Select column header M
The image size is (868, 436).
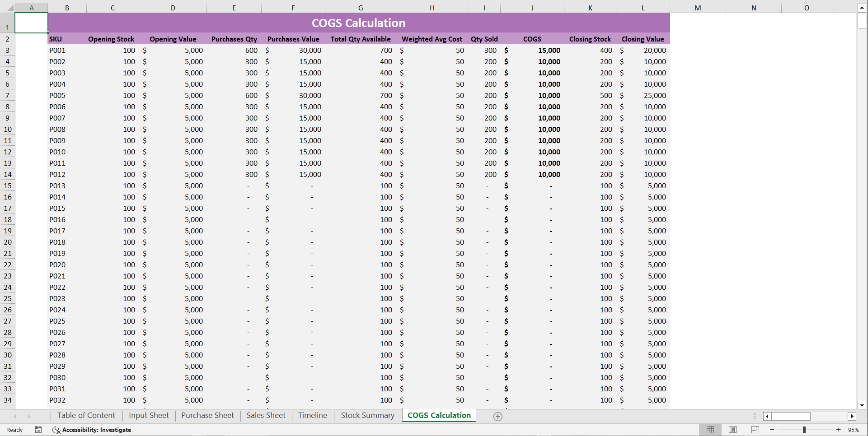[698, 7]
